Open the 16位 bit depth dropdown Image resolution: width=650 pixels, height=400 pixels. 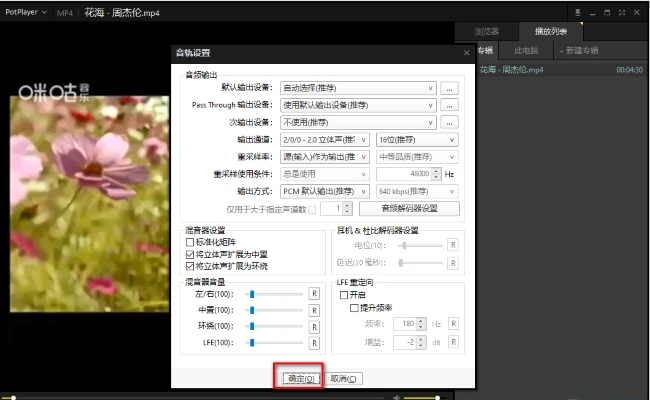point(417,140)
